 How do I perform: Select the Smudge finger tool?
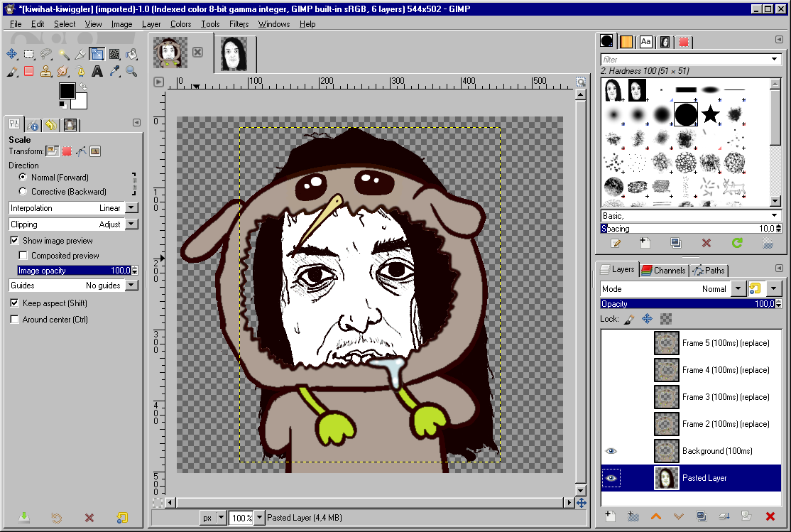pos(63,71)
